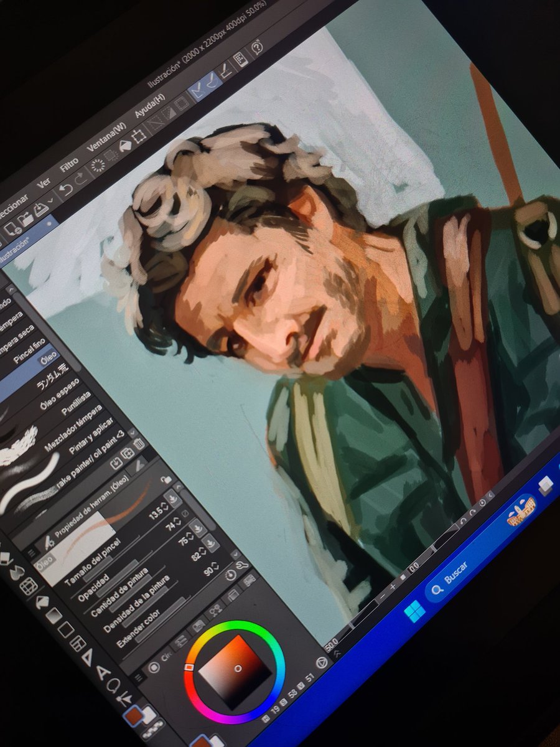
Task: Select the Óleo espeso sub tool
Action: (x=59, y=392)
